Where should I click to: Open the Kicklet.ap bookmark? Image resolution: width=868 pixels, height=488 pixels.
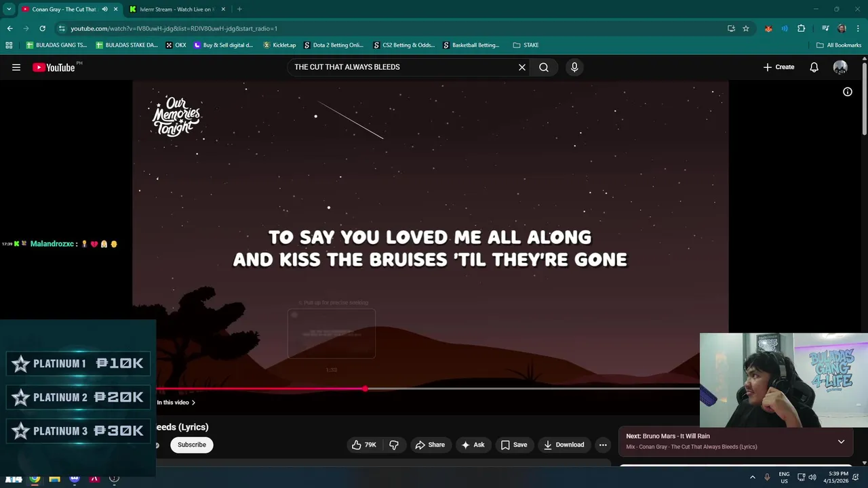pyautogui.click(x=279, y=45)
